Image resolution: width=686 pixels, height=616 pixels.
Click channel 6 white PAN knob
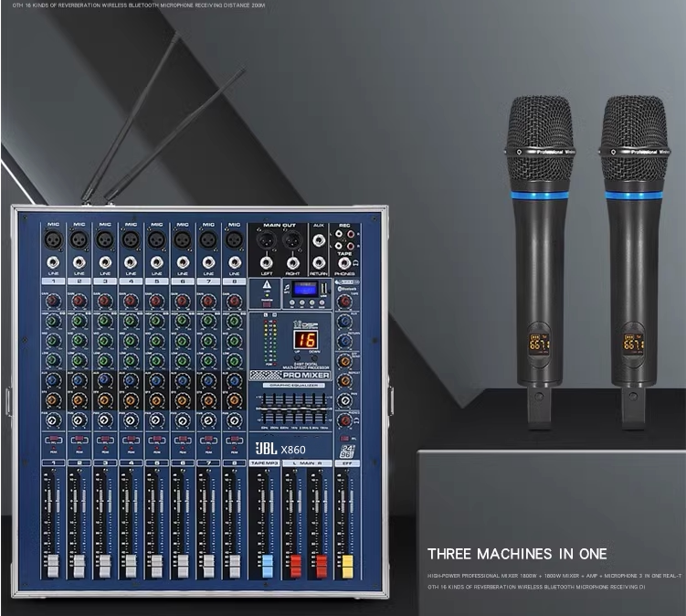183,420
